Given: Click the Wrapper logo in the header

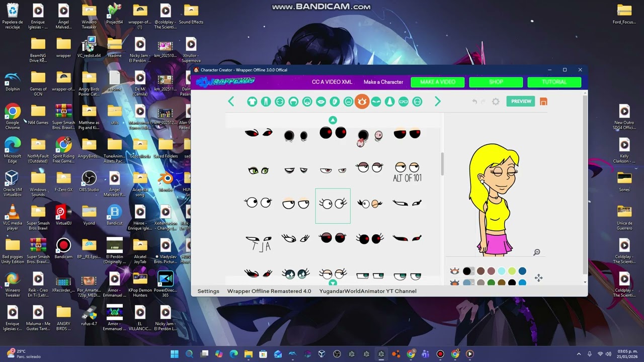Looking at the screenshot, I should 225,81.
